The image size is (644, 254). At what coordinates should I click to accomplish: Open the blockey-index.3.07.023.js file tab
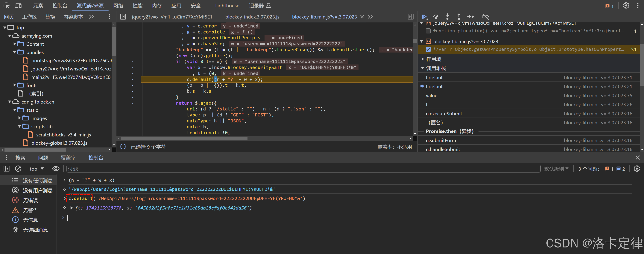point(252,17)
